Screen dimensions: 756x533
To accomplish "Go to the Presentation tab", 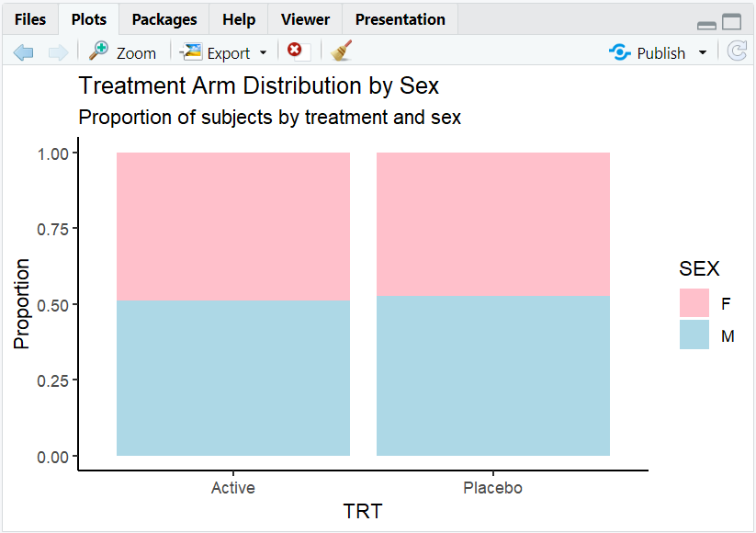I will [x=400, y=18].
